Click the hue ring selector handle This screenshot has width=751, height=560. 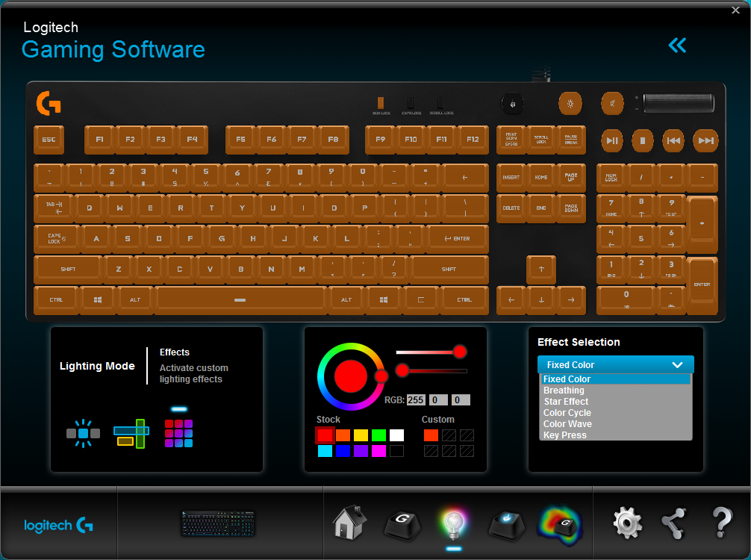(x=381, y=376)
